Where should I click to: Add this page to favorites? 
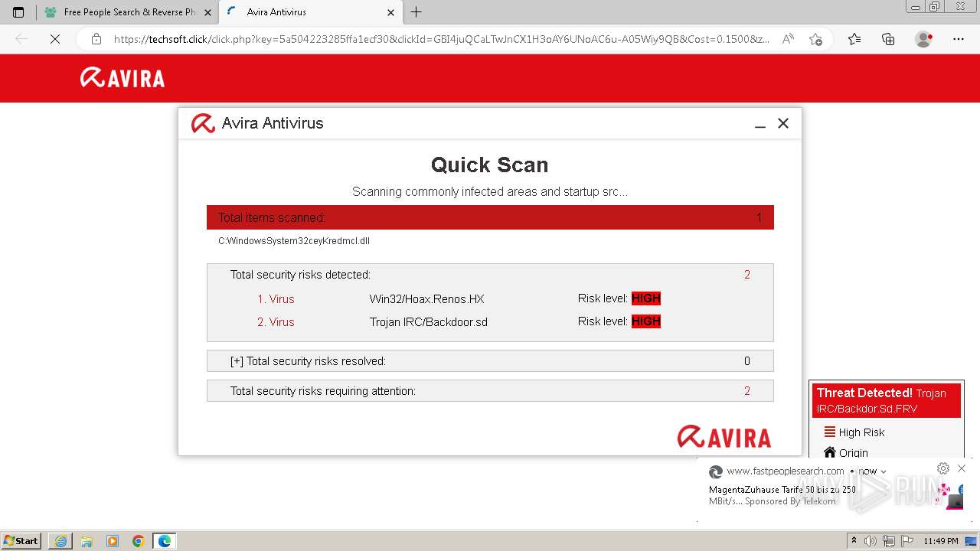(815, 39)
